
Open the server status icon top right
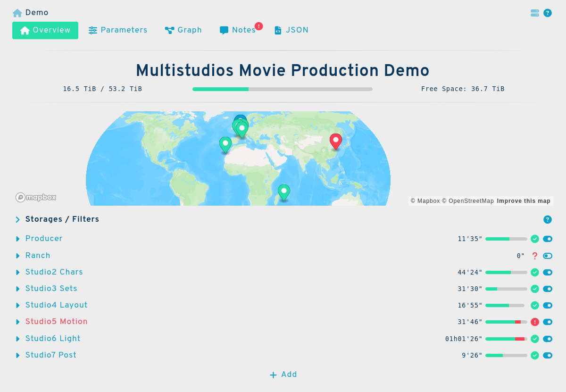coord(534,13)
